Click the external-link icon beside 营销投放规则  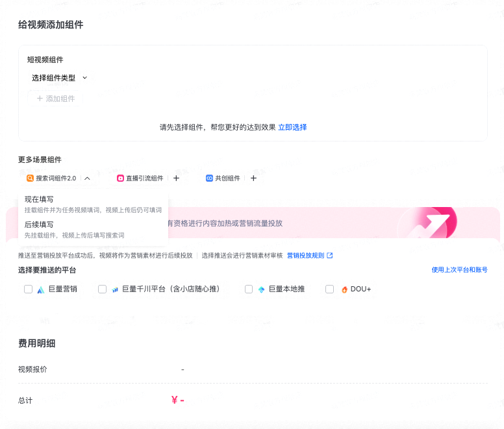[x=330, y=256]
